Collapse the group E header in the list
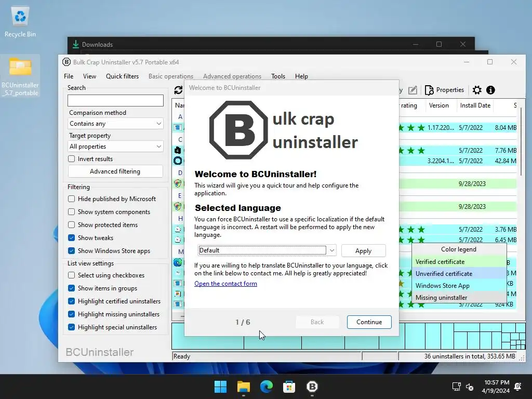532x399 pixels. coord(180,195)
